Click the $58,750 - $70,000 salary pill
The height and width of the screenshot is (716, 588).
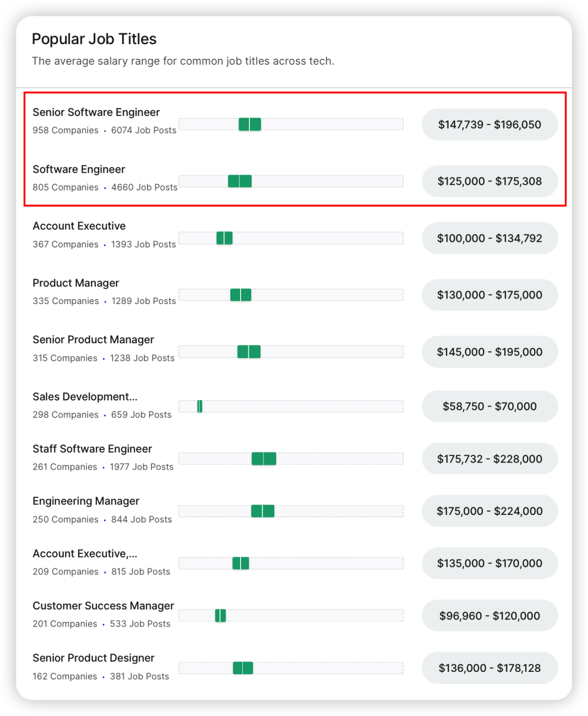click(489, 406)
